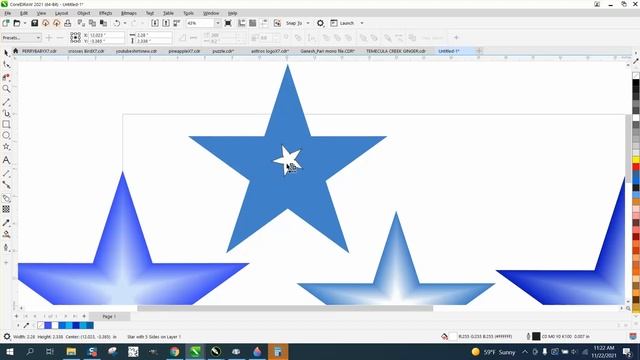Click the Save icon
The width and height of the screenshot is (640, 360).
[34, 23]
